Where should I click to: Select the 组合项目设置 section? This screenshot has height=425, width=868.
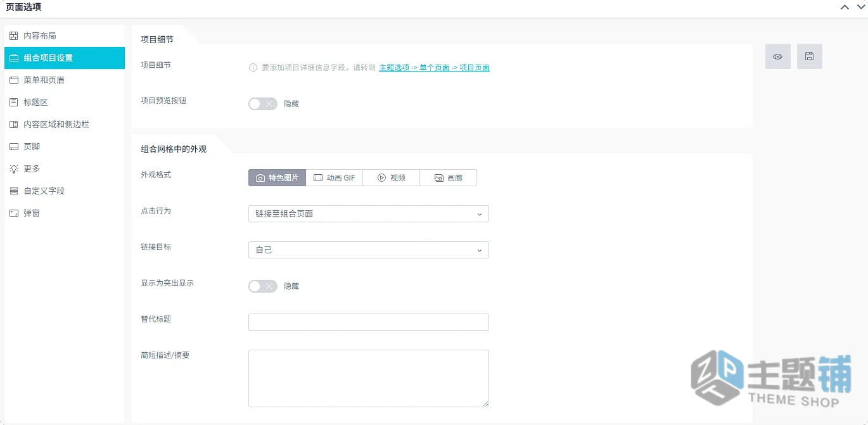[x=65, y=58]
